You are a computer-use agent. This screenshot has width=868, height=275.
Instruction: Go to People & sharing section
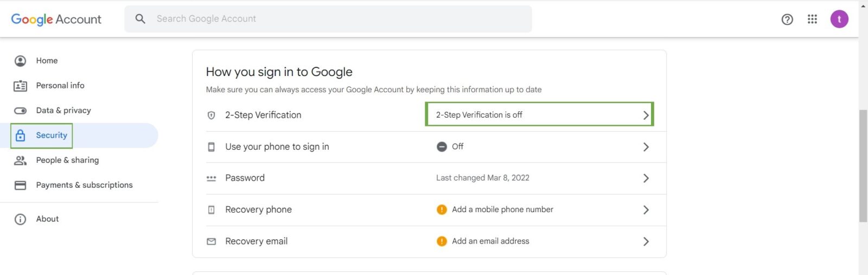(x=67, y=160)
